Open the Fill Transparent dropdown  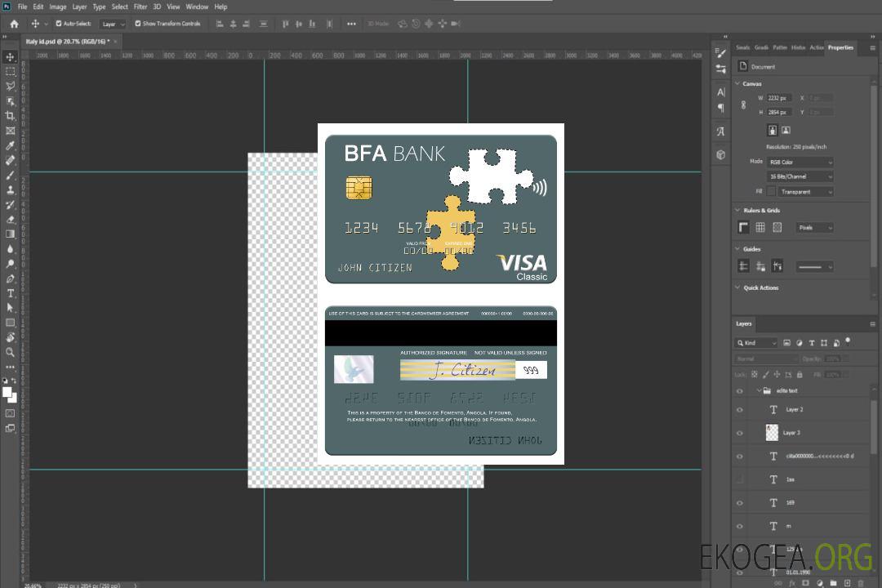coord(805,192)
